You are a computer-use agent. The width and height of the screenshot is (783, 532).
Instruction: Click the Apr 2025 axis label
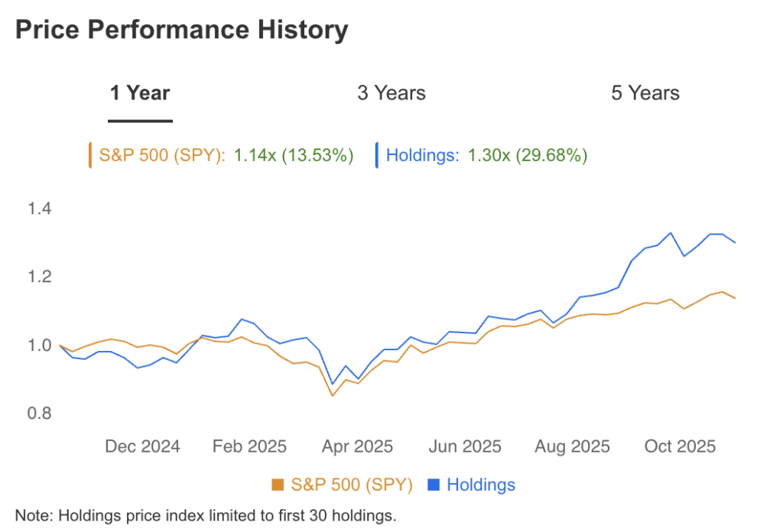[356, 446]
